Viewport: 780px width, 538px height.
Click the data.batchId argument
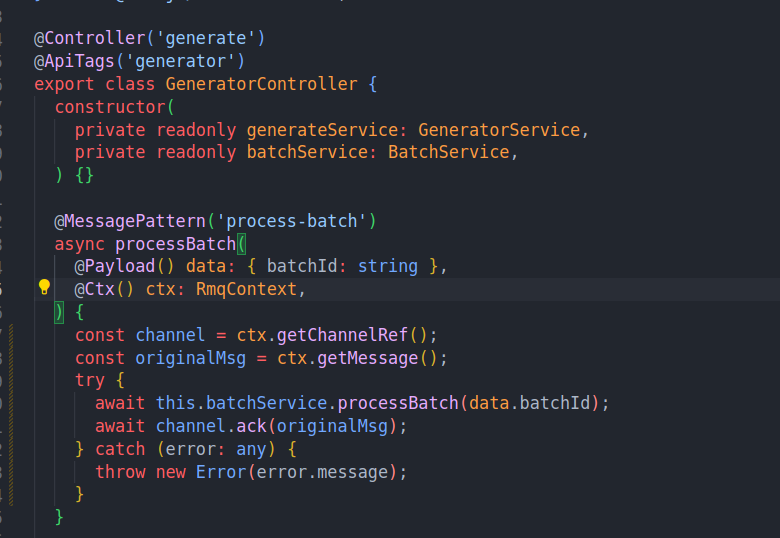tap(533, 403)
